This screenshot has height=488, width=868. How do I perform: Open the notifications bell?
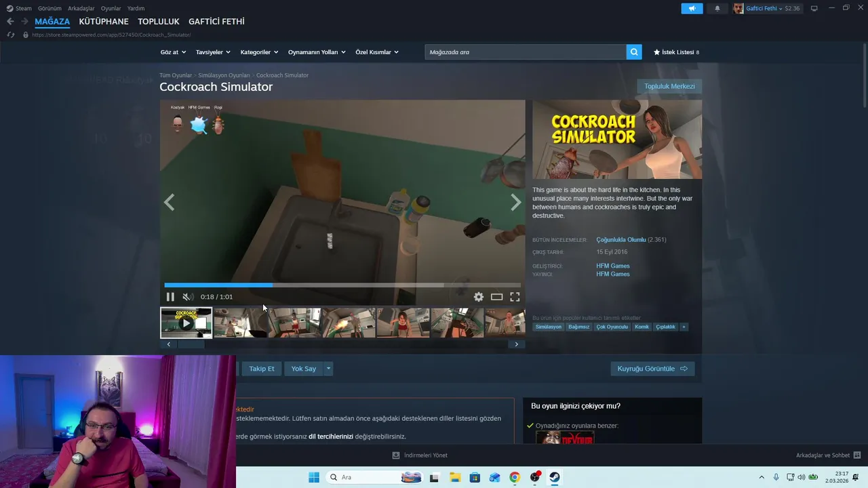pos(717,8)
